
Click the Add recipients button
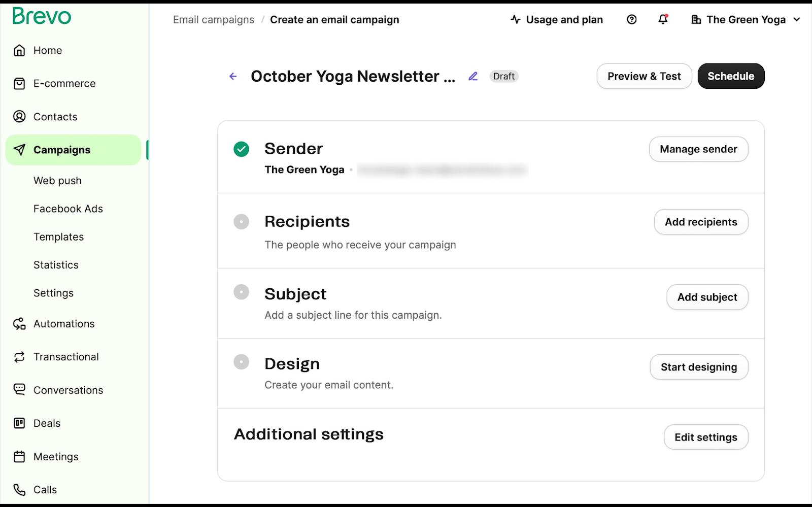(701, 222)
